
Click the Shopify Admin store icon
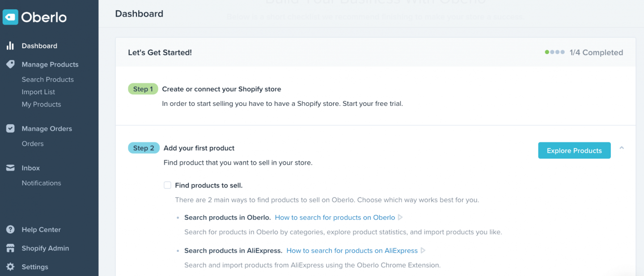click(10, 248)
